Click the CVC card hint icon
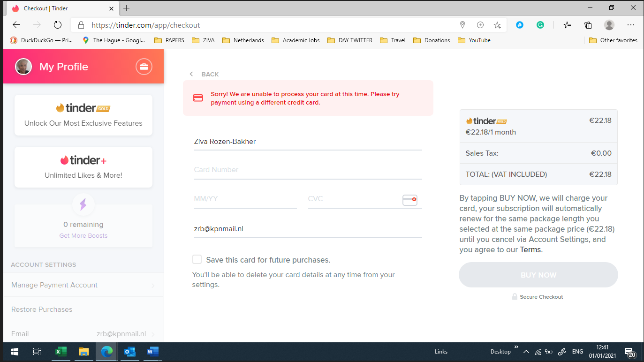 [x=410, y=200]
